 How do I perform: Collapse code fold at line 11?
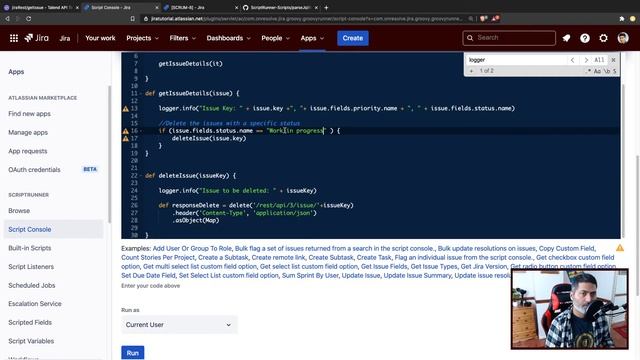tap(141, 93)
